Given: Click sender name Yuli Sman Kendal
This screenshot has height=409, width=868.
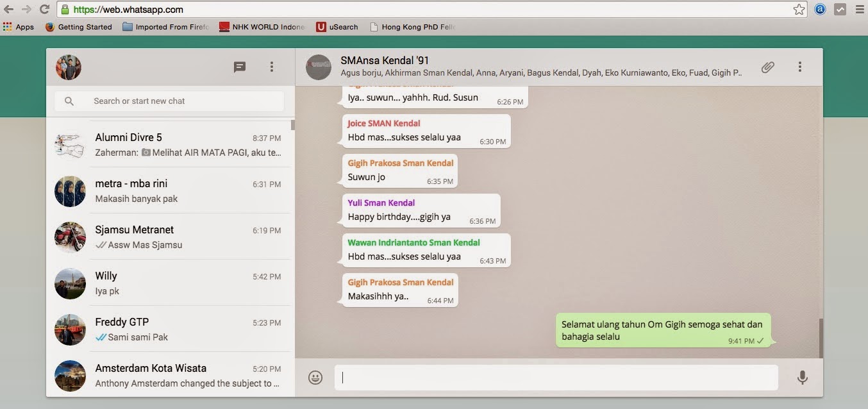Looking at the screenshot, I should 381,203.
